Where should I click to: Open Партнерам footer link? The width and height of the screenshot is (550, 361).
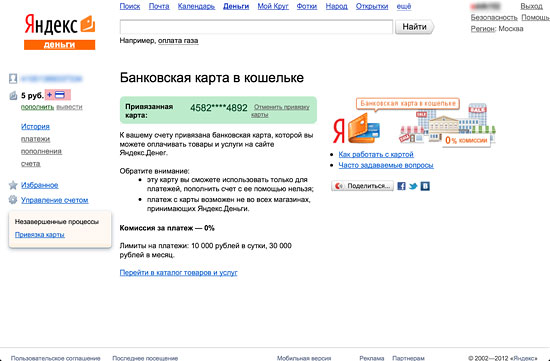pyautogui.click(x=408, y=358)
